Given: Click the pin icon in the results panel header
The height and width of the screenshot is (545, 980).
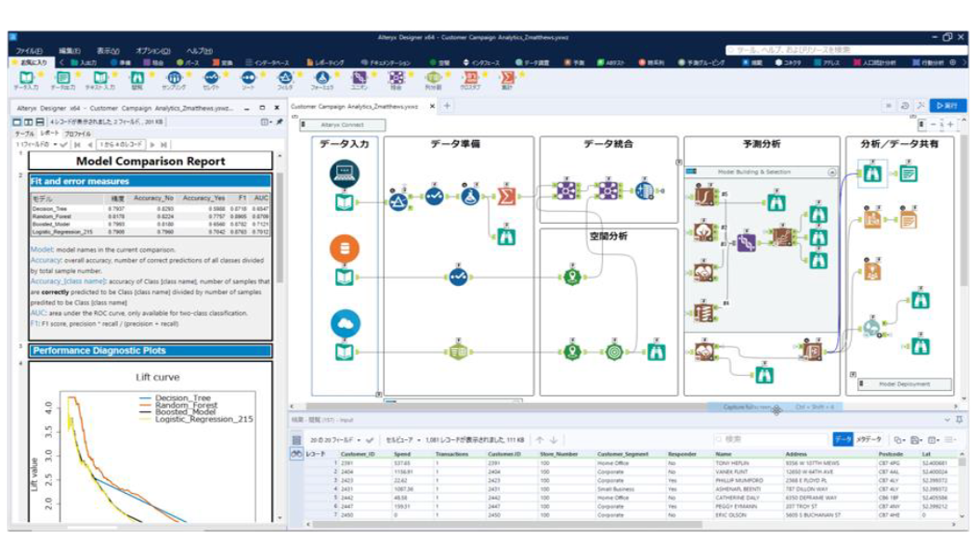Looking at the screenshot, I should (960, 420).
